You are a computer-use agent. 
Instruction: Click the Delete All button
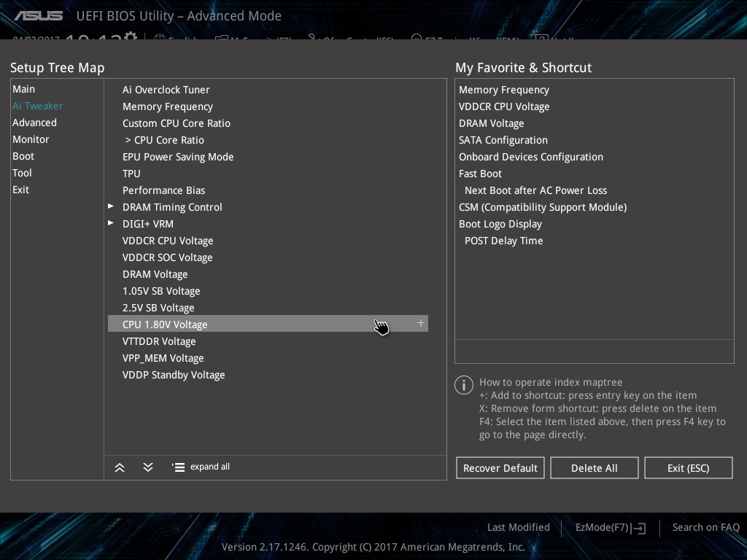coord(594,467)
